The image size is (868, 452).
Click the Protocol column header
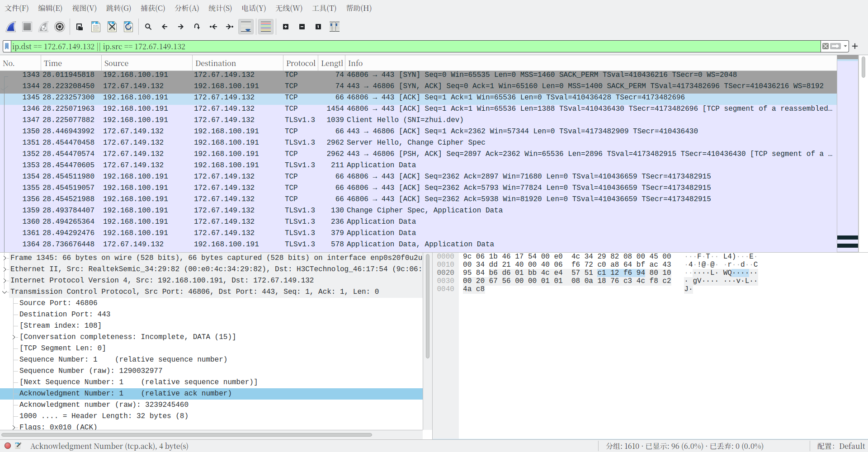pos(301,63)
